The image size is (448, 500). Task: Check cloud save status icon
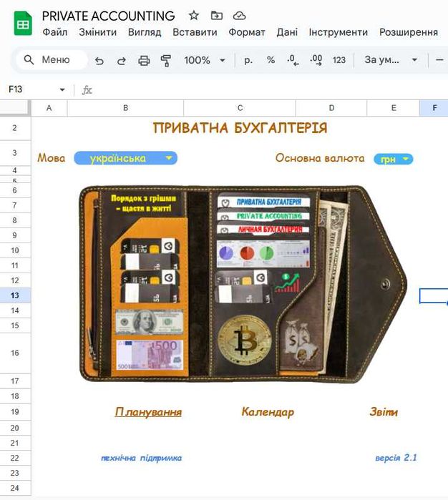[x=239, y=15]
